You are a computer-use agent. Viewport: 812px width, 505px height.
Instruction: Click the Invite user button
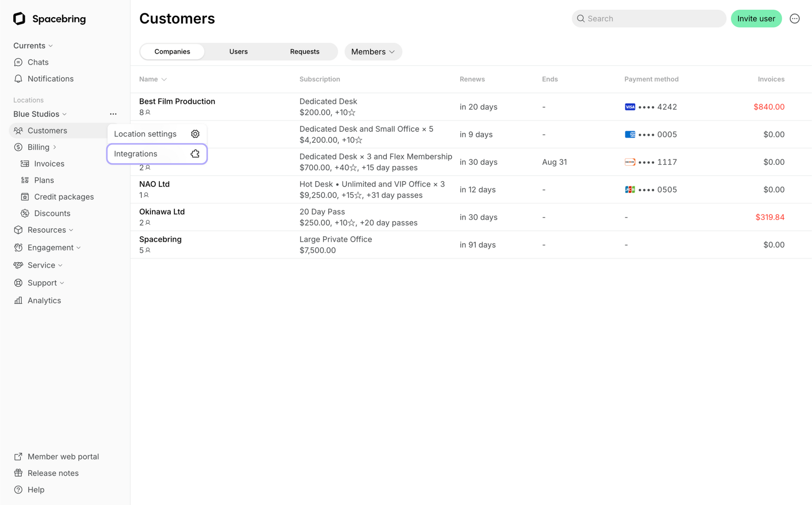(x=756, y=19)
